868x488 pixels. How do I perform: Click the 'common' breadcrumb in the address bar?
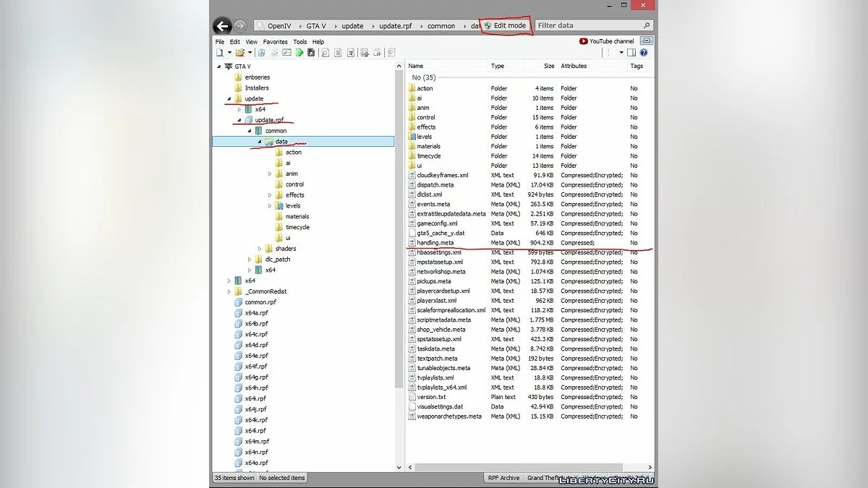point(441,26)
